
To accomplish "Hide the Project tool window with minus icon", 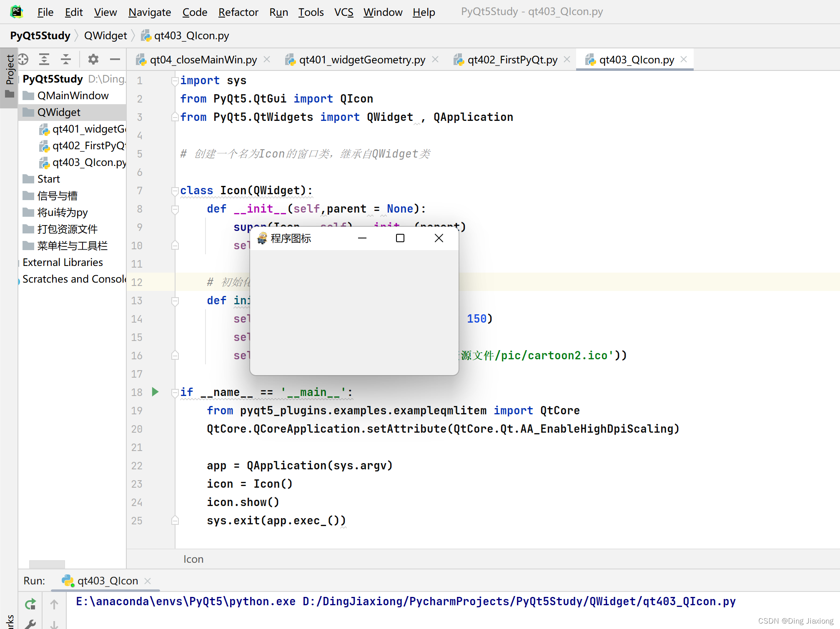I will click(115, 60).
